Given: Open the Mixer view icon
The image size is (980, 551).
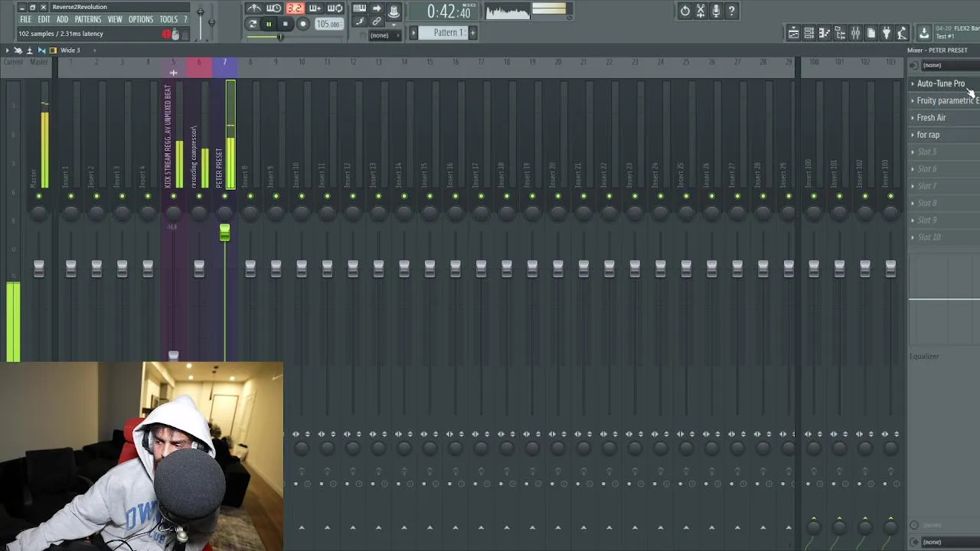Looking at the screenshot, I should pos(855,33).
